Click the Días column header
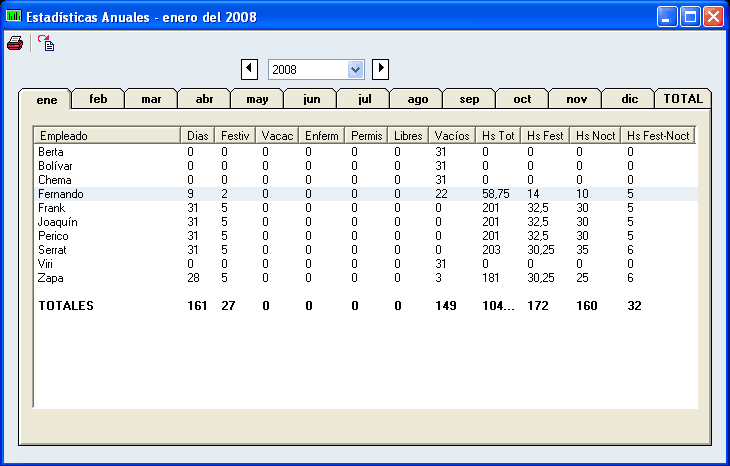Image resolution: width=730 pixels, height=466 pixels. coord(198,135)
